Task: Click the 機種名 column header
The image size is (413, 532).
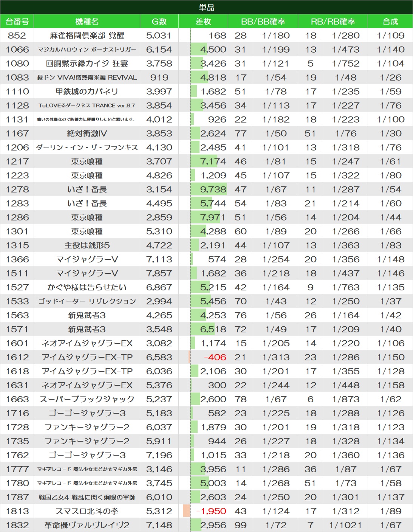Action: pos(87,22)
